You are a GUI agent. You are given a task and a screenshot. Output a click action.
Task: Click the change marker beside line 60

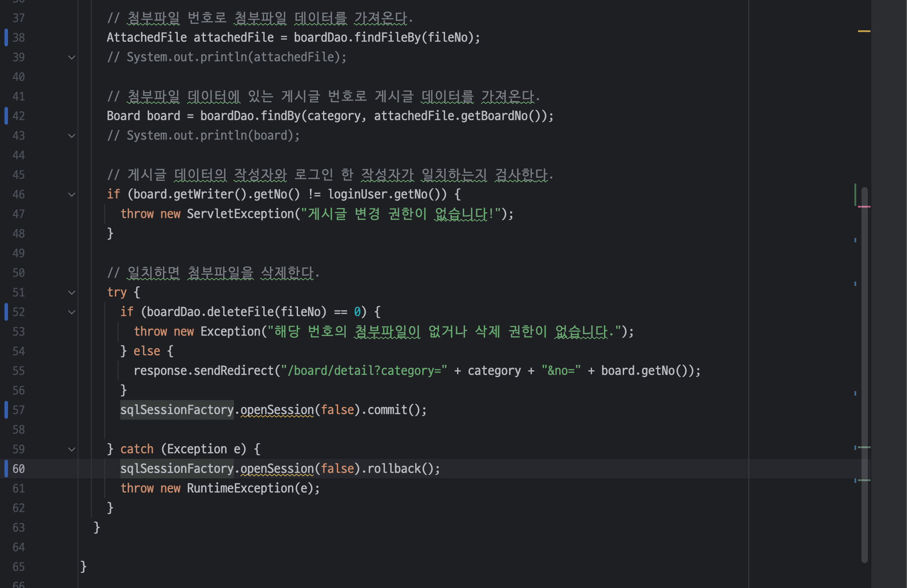coord(6,469)
